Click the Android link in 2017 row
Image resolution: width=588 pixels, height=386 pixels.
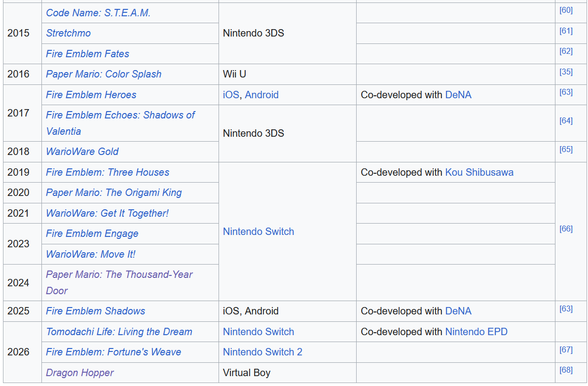coord(262,95)
